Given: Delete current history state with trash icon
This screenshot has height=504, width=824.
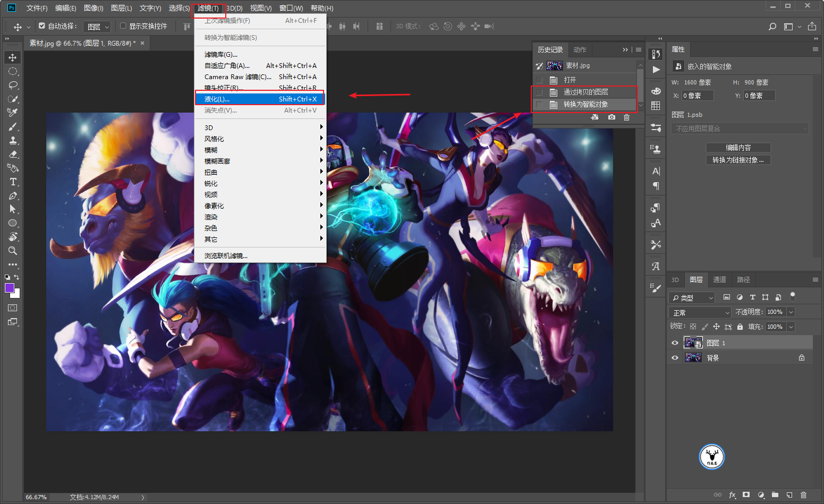Looking at the screenshot, I should pyautogui.click(x=626, y=117).
